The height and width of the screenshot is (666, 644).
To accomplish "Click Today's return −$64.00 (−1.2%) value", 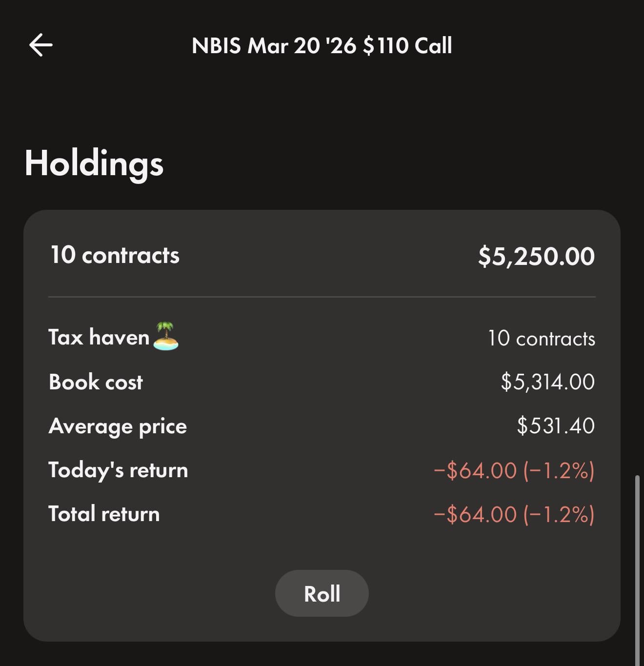I will 514,470.
